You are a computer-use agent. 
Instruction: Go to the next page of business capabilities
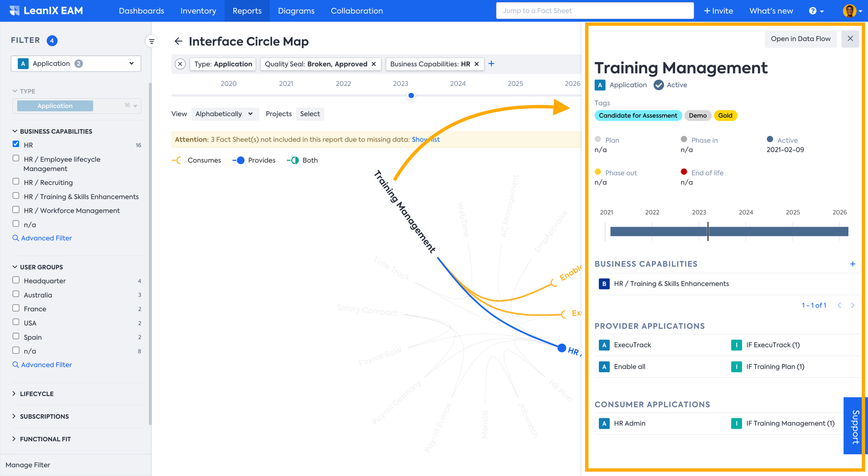(x=852, y=305)
